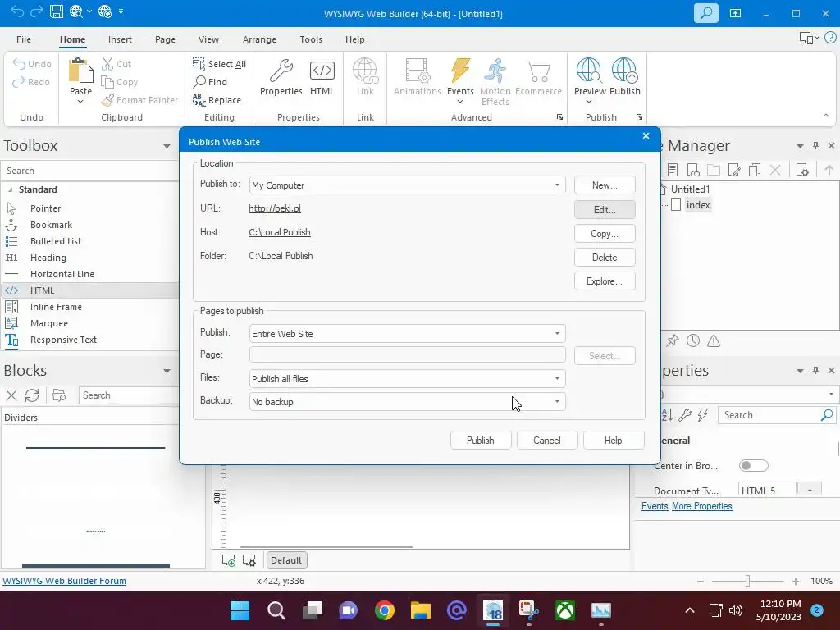
Task: Click Replace in the Editing group
Action: [217, 99]
